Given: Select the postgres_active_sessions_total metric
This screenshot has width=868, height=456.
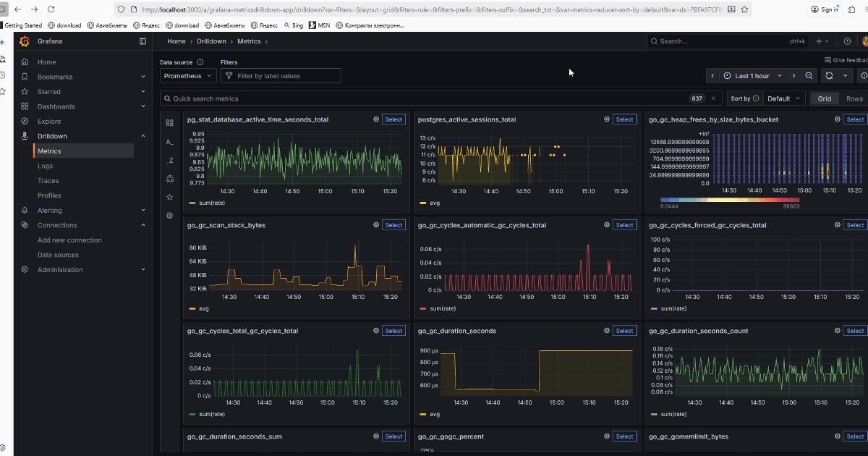Looking at the screenshot, I should tap(624, 119).
